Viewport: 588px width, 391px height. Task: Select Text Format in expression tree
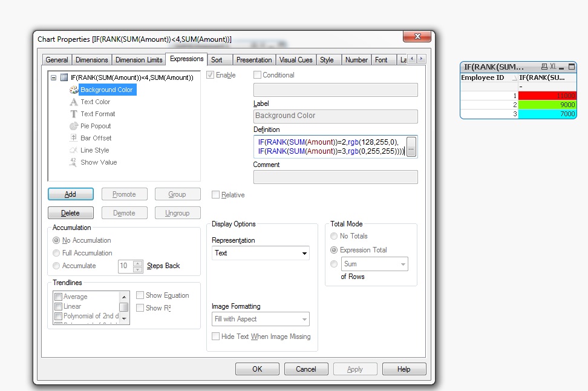98,114
